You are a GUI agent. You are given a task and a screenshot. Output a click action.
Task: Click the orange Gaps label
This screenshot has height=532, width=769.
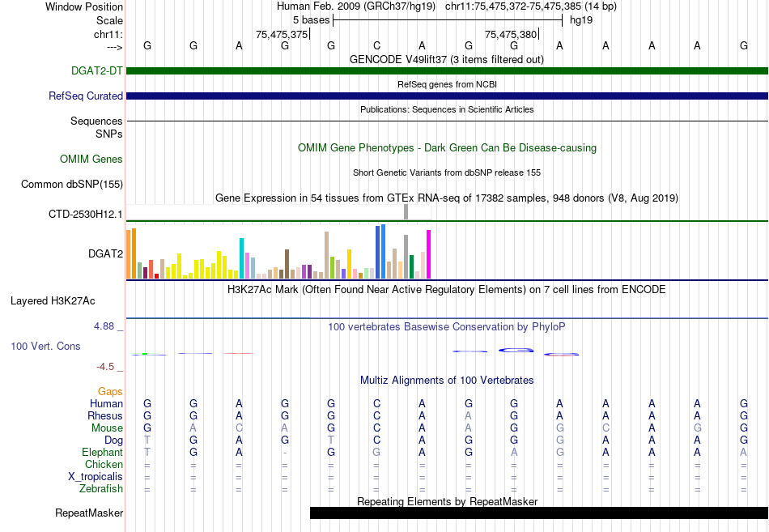click(x=110, y=391)
